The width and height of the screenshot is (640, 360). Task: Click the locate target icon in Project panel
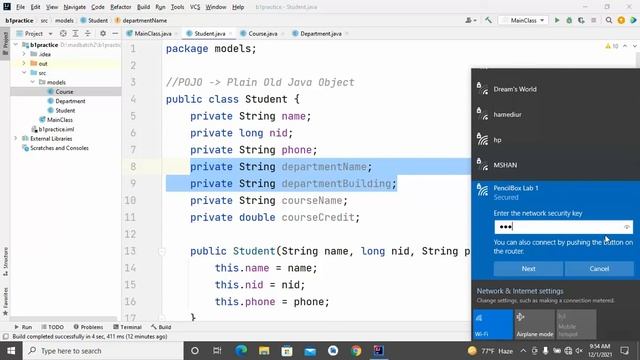point(63,33)
